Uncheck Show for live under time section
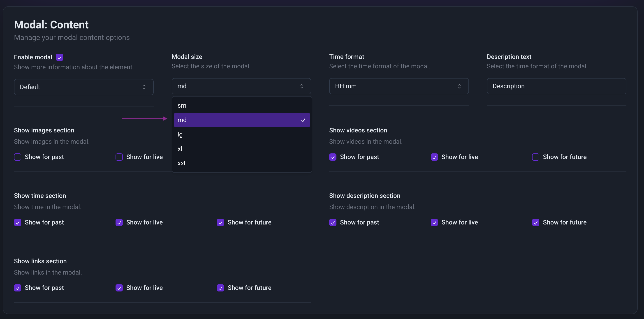The width and height of the screenshot is (644, 319). click(119, 222)
